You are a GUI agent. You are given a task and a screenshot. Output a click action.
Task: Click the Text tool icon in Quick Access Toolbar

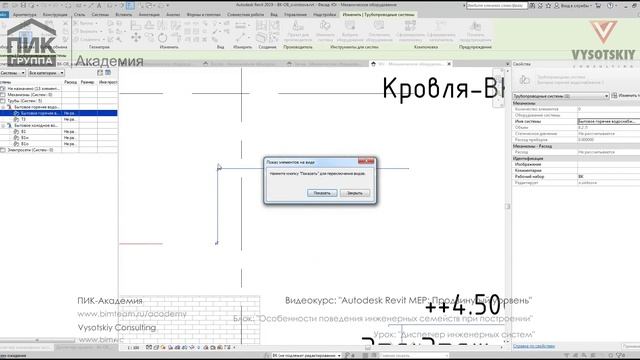click(99, 6)
